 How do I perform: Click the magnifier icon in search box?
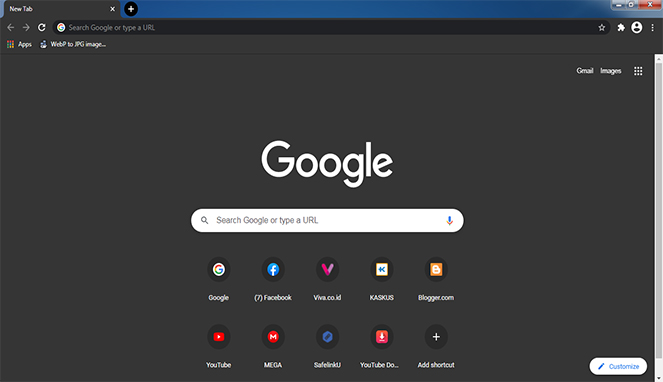pyautogui.click(x=204, y=220)
